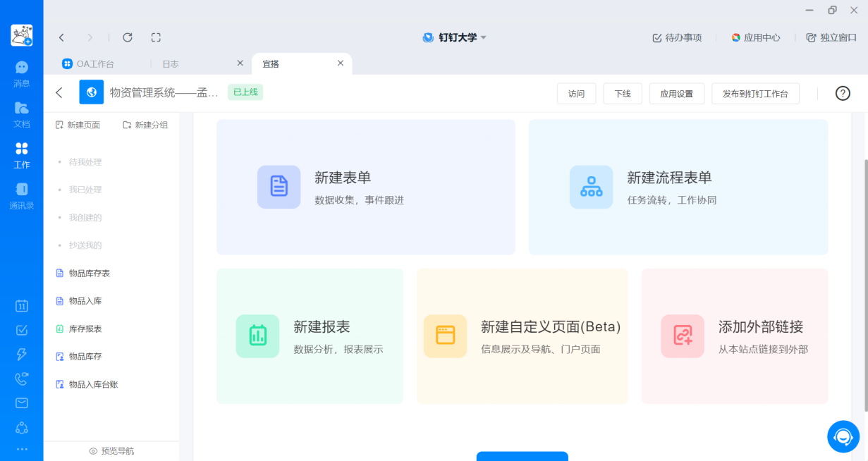
Task: Open the Messages (消息) sidebar icon
Action: point(22,73)
